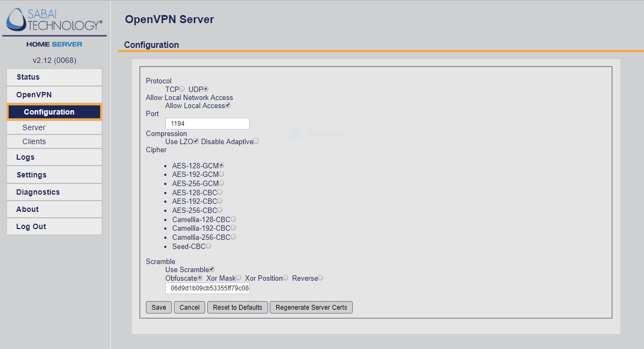Click the Cancel button
Viewport: 644px width, 349px height.
coord(190,308)
